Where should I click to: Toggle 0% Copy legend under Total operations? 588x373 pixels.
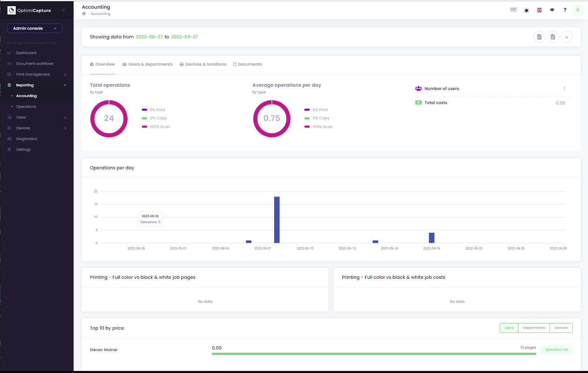pyautogui.click(x=154, y=118)
